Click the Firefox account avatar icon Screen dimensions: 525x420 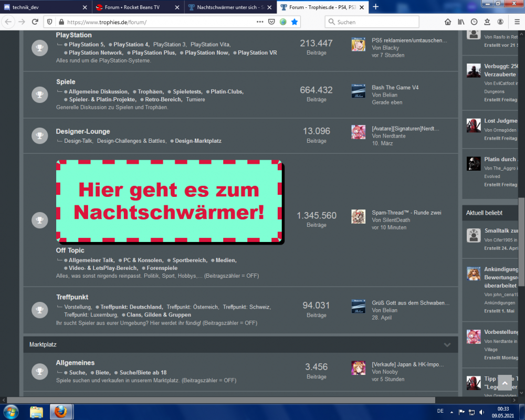500,22
